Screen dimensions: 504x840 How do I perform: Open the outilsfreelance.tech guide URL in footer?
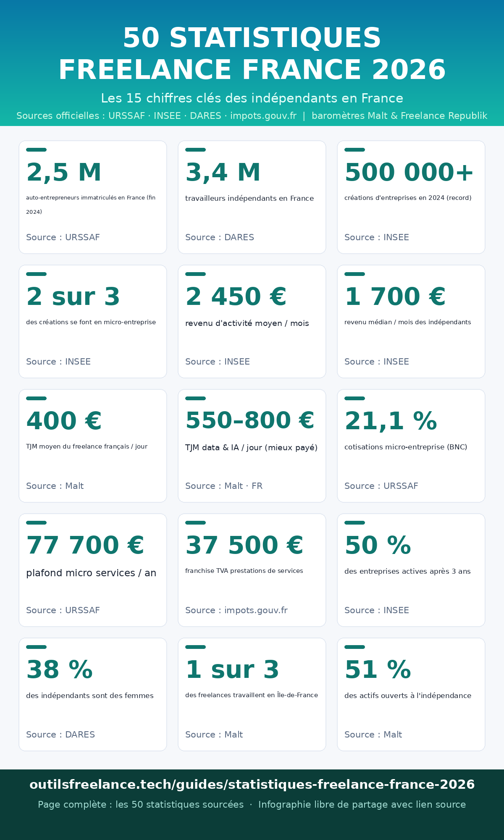coord(252,785)
